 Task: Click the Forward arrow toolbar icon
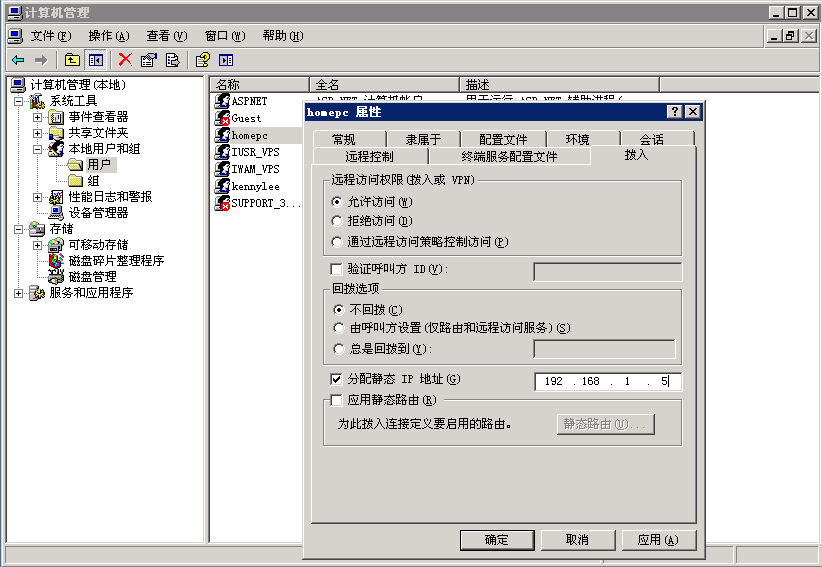[41, 60]
